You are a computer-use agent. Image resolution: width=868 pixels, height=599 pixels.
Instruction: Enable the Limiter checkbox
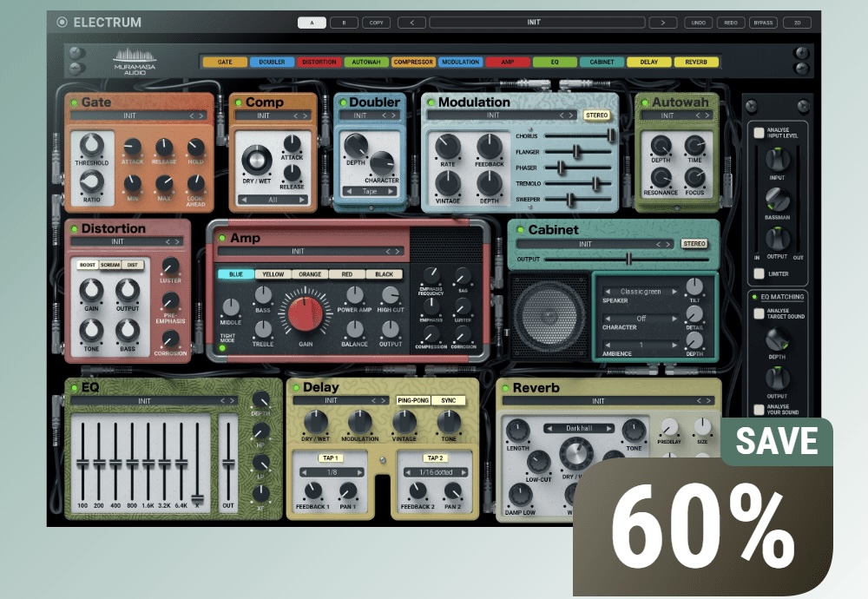759,273
